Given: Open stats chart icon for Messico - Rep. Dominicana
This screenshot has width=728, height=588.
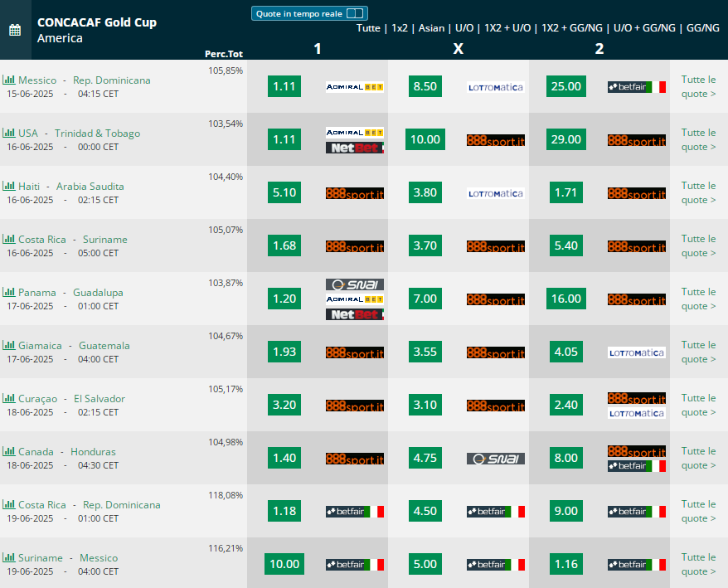Looking at the screenshot, I should [9, 80].
